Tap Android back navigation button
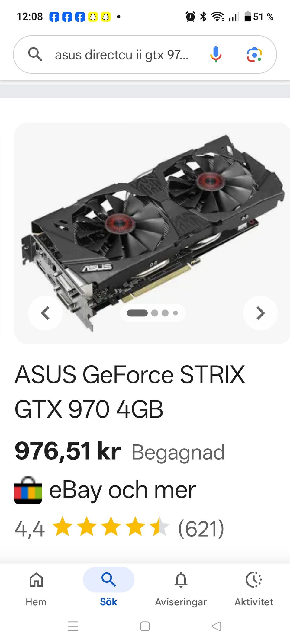290x644 pixels. click(x=216, y=626)
